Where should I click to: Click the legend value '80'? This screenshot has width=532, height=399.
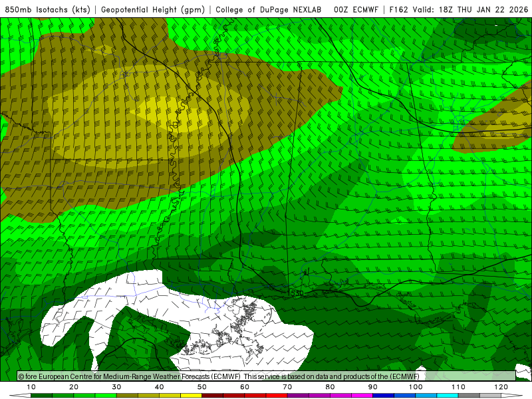(330, 387)
